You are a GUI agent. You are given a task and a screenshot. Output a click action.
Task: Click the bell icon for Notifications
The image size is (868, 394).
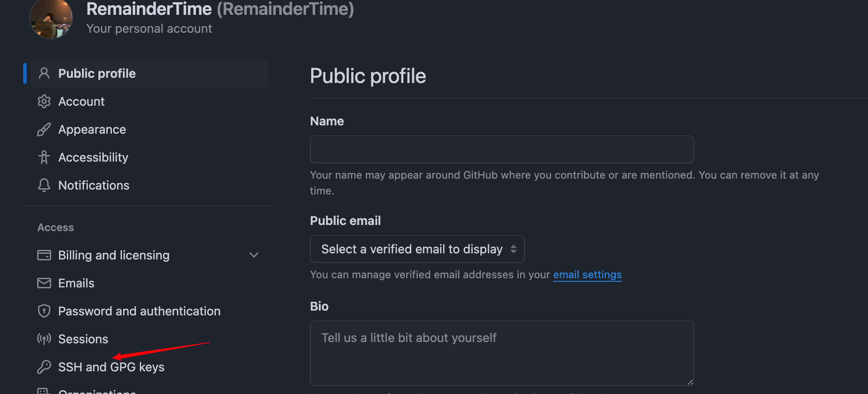click(x=44, y=185)
